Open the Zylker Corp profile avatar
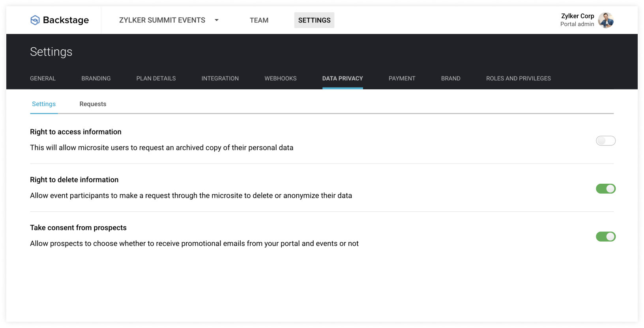 tap(606, 20)
